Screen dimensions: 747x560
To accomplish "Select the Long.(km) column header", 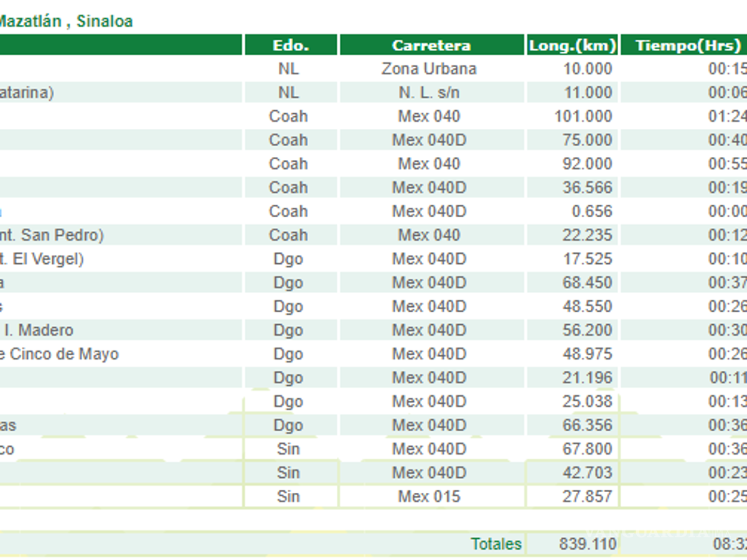I will pyautogui.click(x=573, y=45).
